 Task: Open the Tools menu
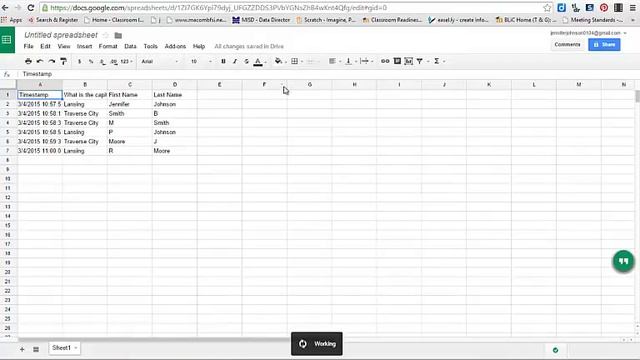coord(150,46)
